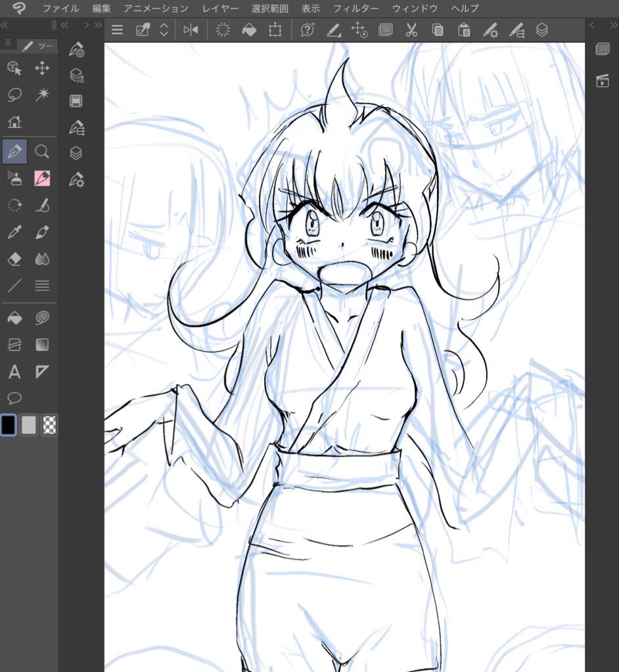
Task: Open the 表示 menu
Action: 311,8
